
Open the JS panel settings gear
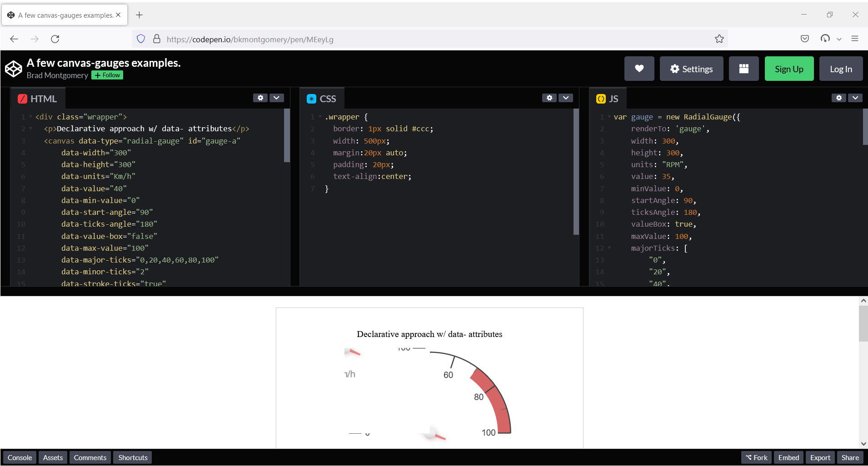click(838, 98)
